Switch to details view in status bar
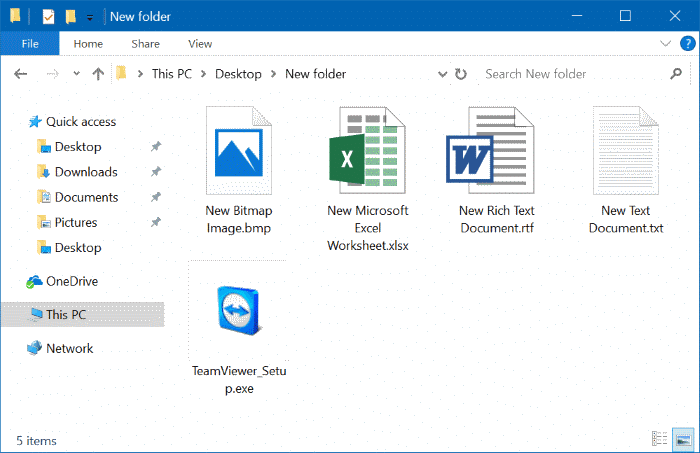 (659, 439)
